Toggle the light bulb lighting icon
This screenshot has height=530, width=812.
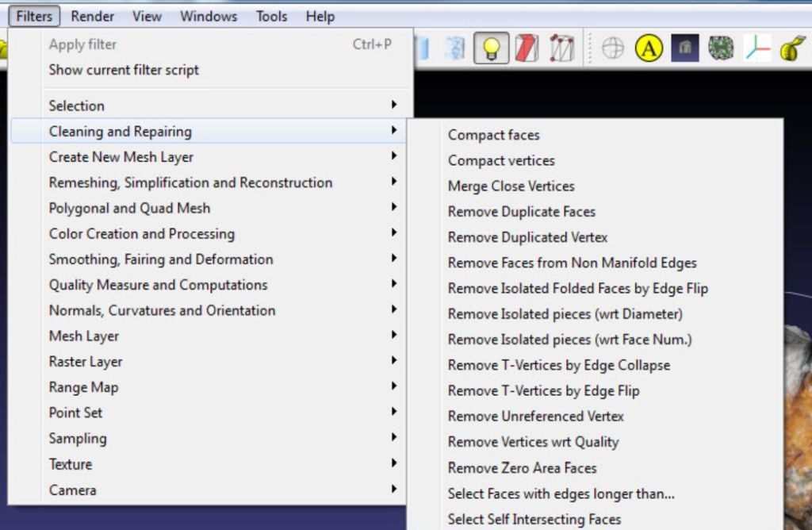tap(491, 48)
